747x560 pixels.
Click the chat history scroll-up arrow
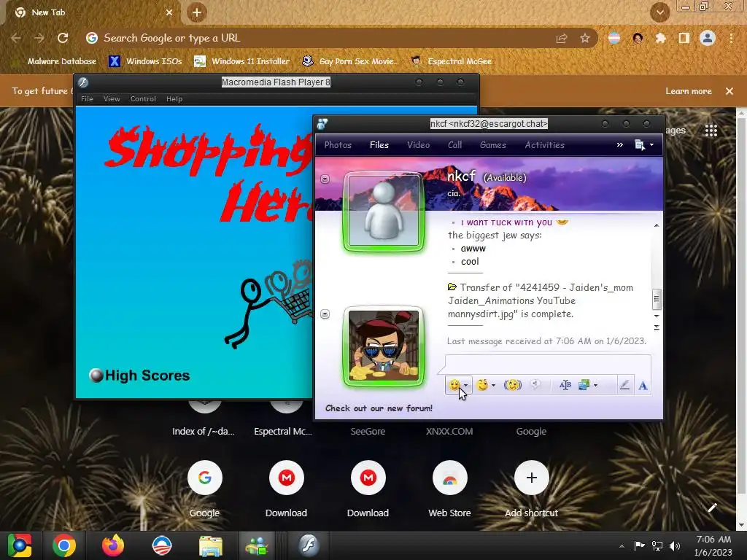[x=657, y=225]
